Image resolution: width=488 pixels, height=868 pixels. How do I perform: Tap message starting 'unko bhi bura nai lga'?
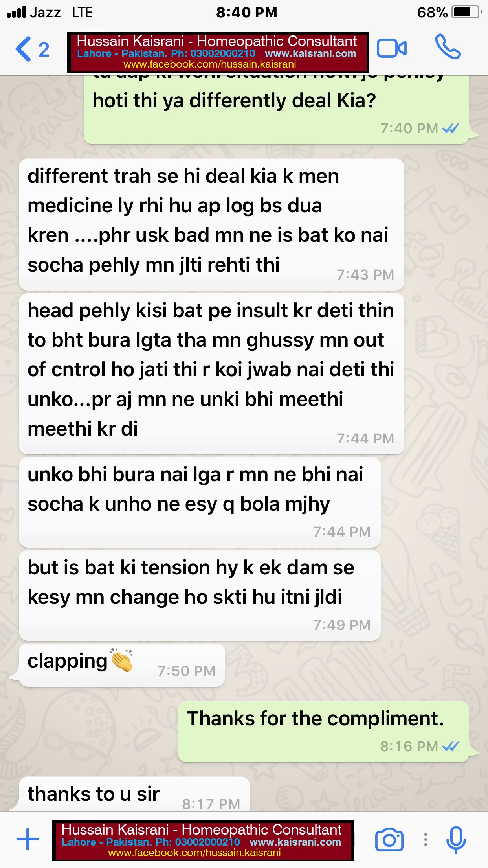point(200,502)
